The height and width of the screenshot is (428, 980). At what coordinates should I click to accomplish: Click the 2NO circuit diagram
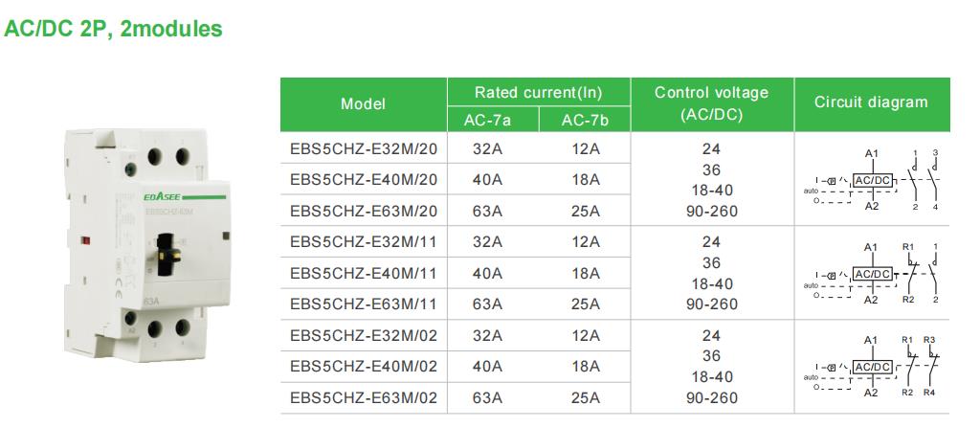pos(871,179)
